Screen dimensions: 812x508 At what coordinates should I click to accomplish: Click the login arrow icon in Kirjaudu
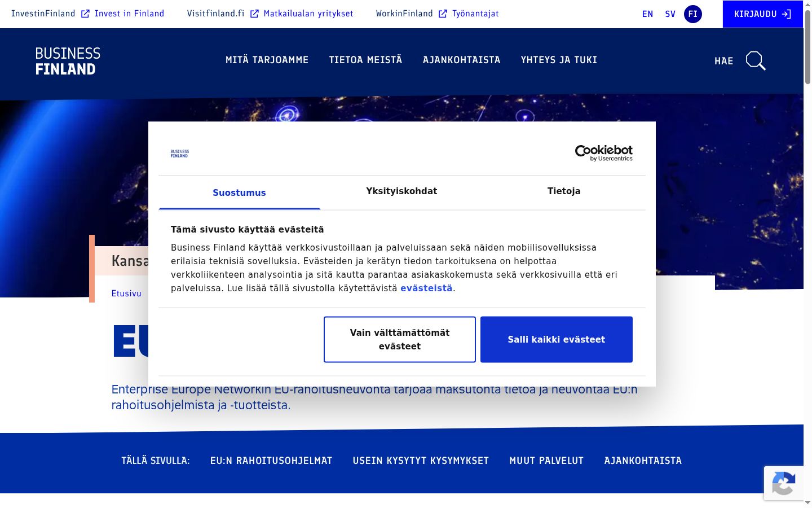(x=787, y=14)
